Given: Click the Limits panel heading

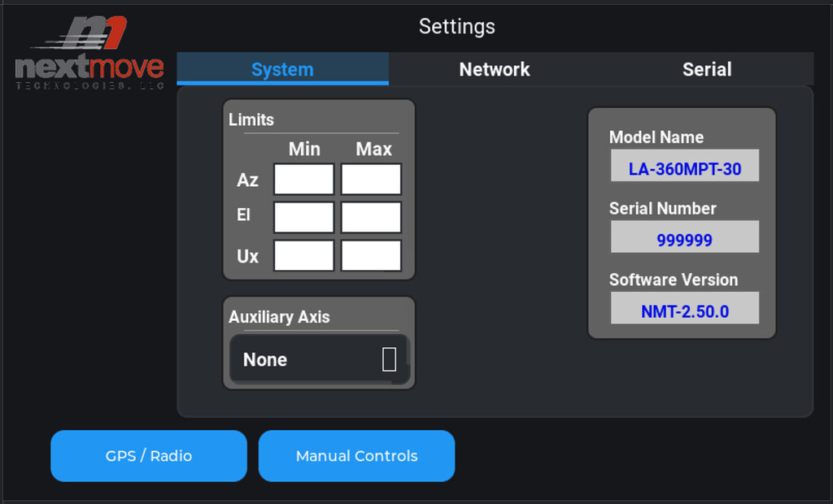Looking at the screenshot, I should pos(251,119).
